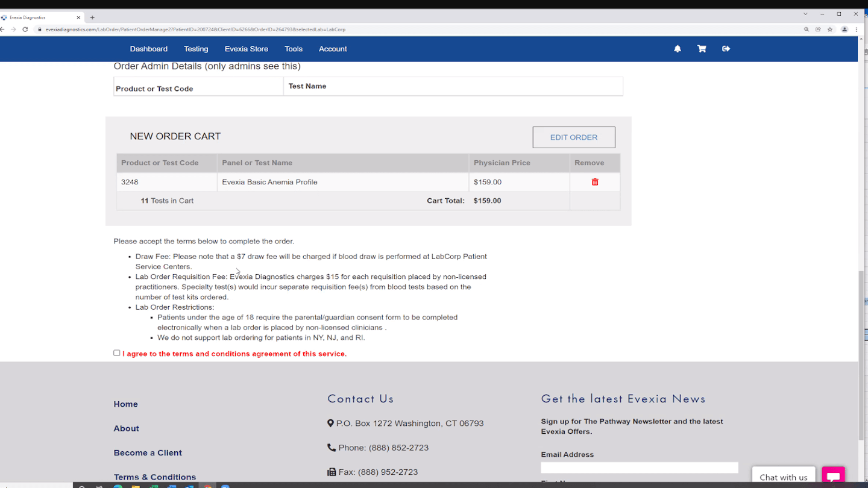The width and height of the screenshot is (868, 488).
Task: Click the EDIT ORDER button
Action: coord(574,137)
